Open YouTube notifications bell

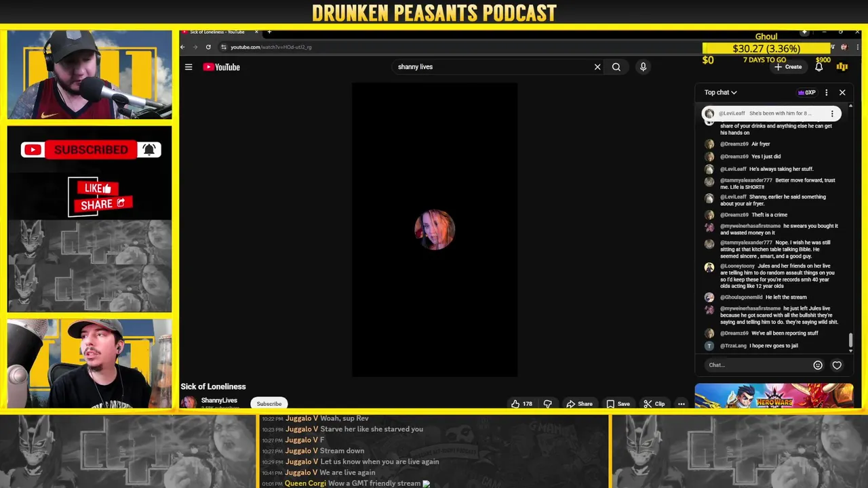tap(818, 67)
